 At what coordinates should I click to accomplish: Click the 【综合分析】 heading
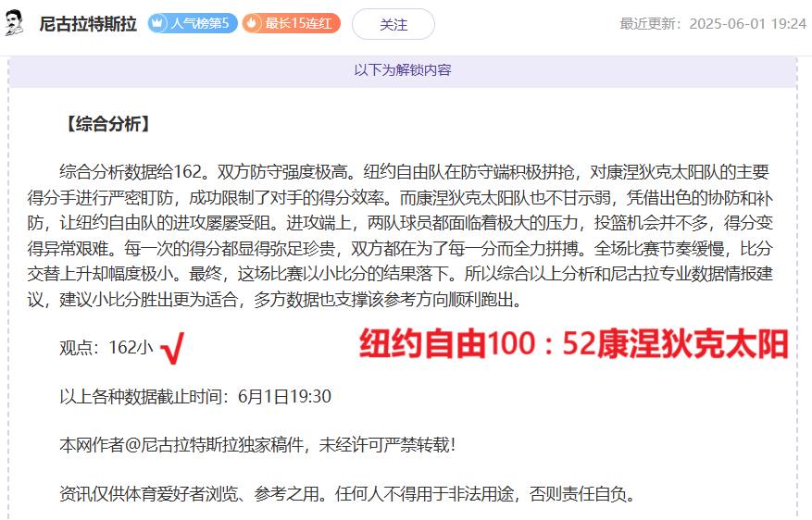click(107, 124)
